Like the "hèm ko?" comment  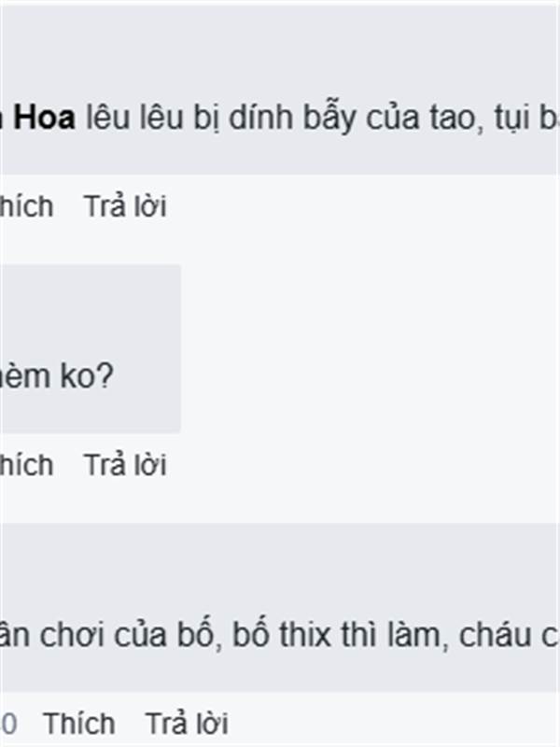tap(26, 465)
